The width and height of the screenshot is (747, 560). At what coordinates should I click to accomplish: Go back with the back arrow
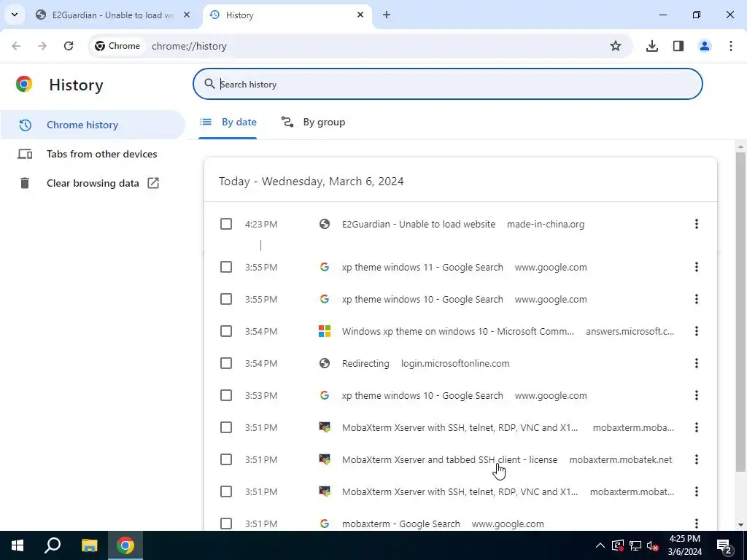pos(16,46)
